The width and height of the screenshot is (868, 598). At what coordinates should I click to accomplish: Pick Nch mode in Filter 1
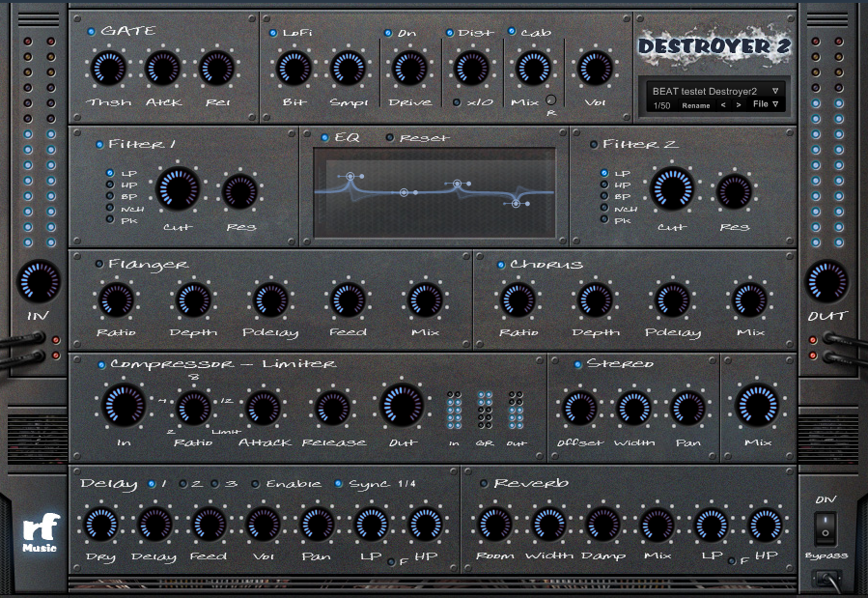point(110,208)
